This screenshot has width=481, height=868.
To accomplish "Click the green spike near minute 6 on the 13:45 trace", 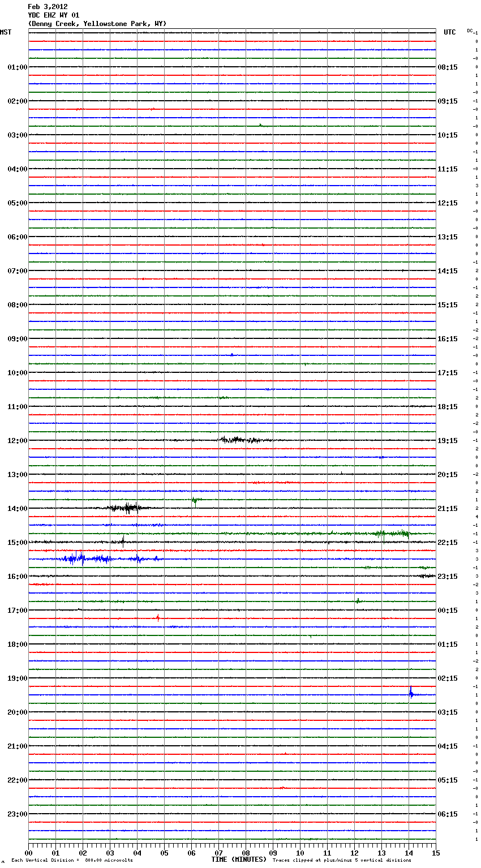I will point(195,500).
